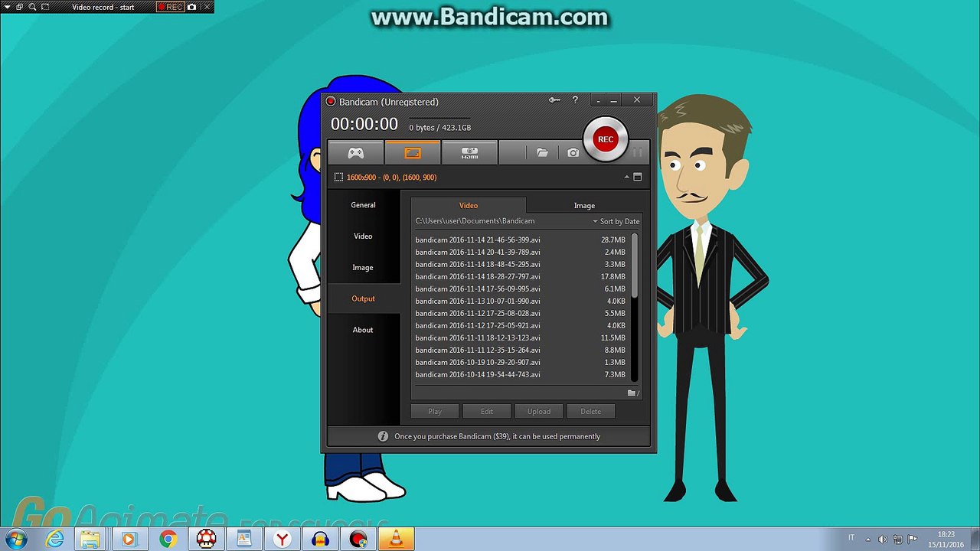980x551 pixels.
Task: Click the overlapping windows icon in recording bar
Action: [20, 7]
